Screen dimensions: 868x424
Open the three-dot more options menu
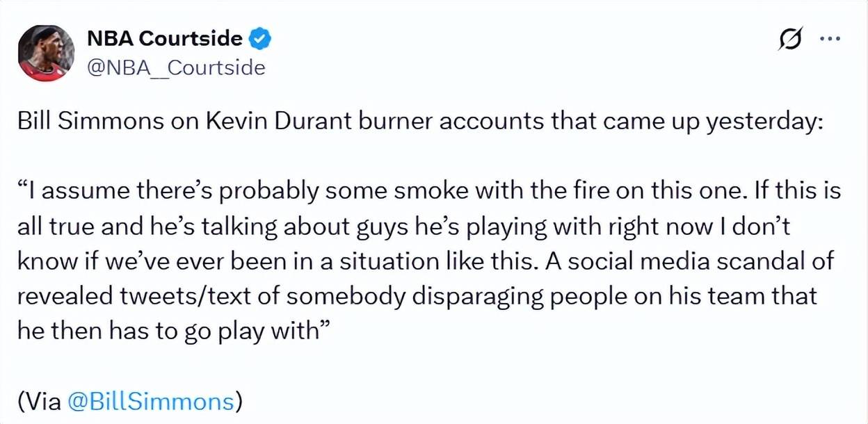[x=830, y=39]
